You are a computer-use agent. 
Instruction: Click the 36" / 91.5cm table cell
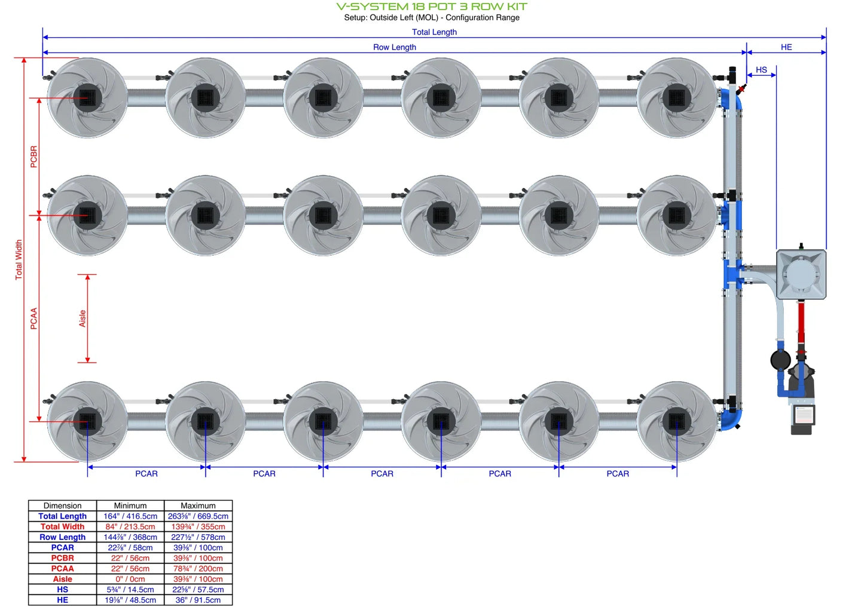coord(198,600)
